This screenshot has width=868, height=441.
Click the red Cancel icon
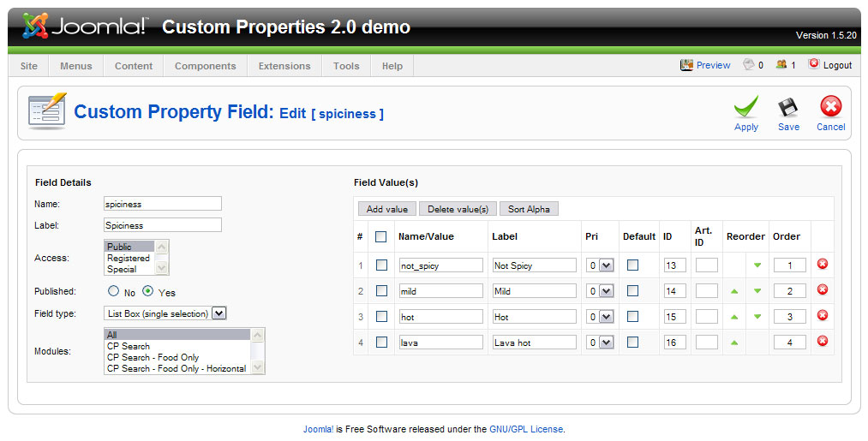pos(830,107)
